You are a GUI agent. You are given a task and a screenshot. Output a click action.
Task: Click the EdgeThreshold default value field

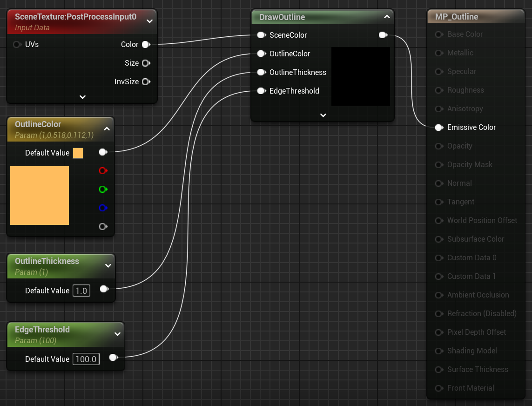tap(86, 359)
